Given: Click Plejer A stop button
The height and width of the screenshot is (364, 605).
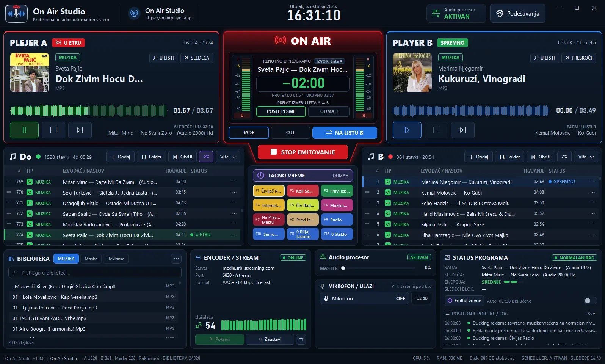Looking at the screenshot, I should (53, 130).
